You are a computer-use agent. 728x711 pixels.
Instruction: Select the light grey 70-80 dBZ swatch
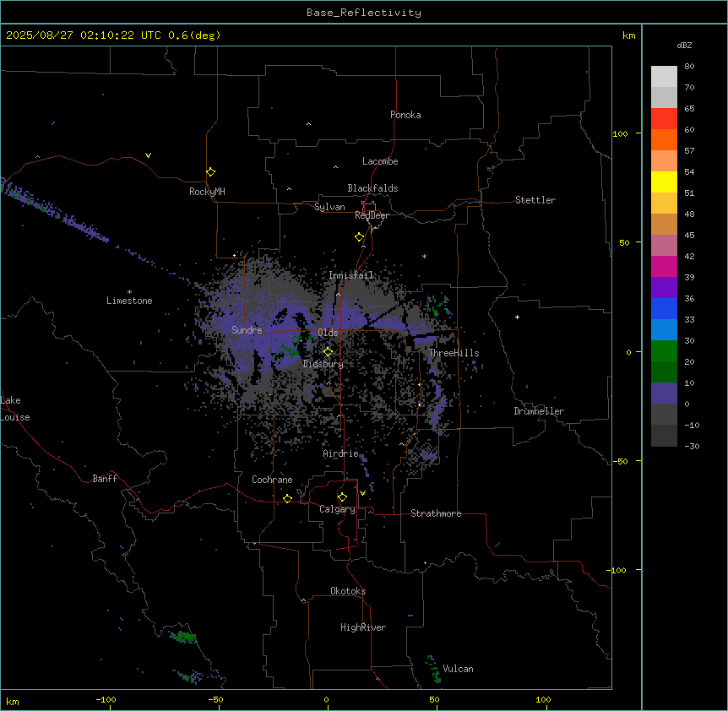click(664, 76)
